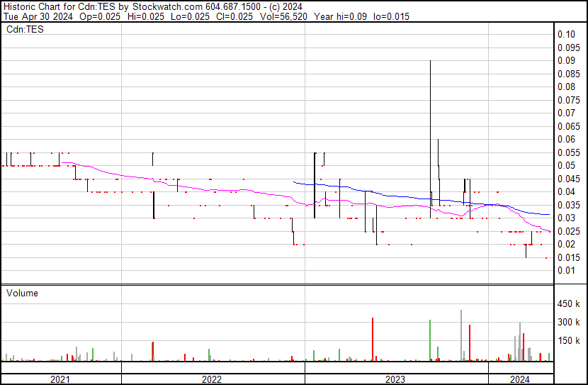Click the 0.025 price axis label

click(569, 232)
